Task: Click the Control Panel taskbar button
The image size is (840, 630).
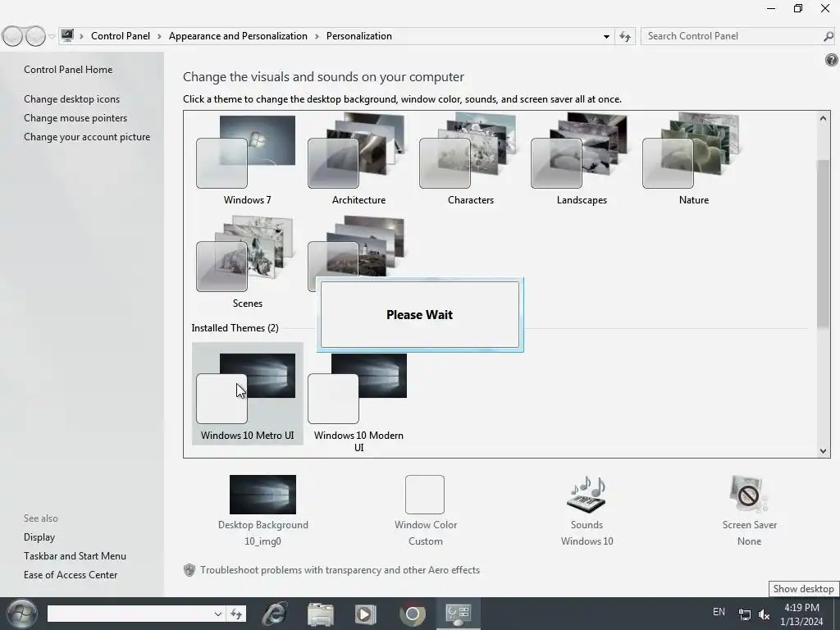Action: tap(458, 614)
